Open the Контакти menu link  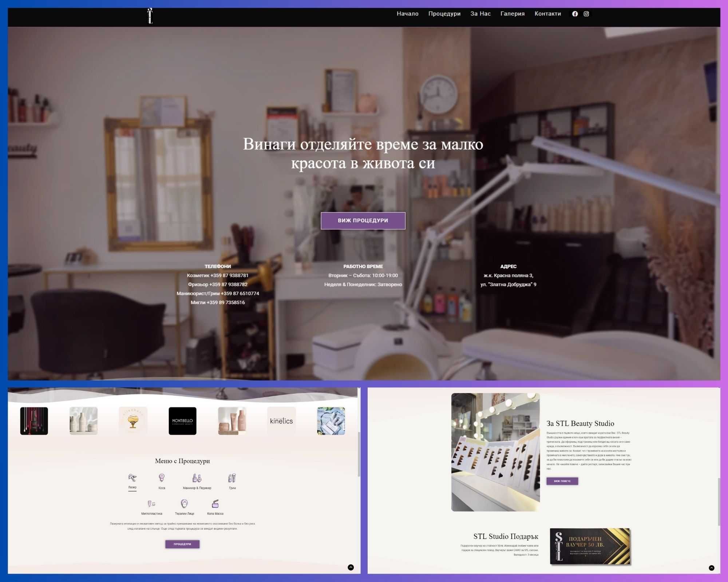click(547, 14)
